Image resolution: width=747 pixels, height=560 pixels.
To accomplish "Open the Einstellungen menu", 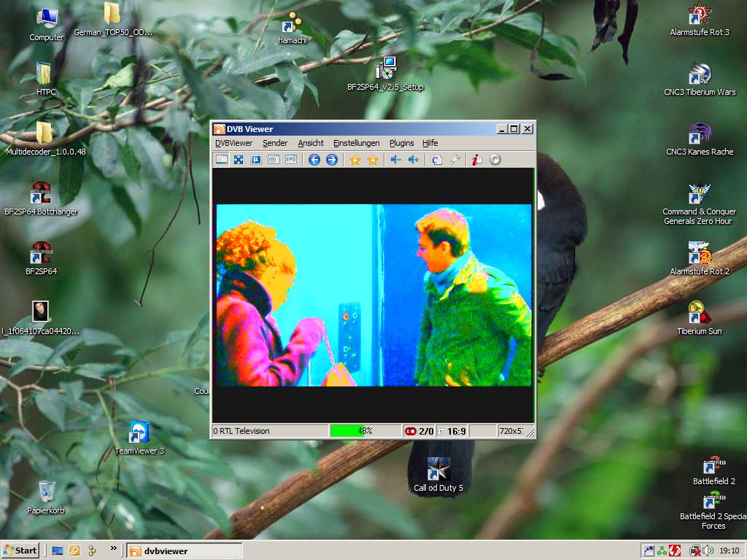I will (356, 143).
